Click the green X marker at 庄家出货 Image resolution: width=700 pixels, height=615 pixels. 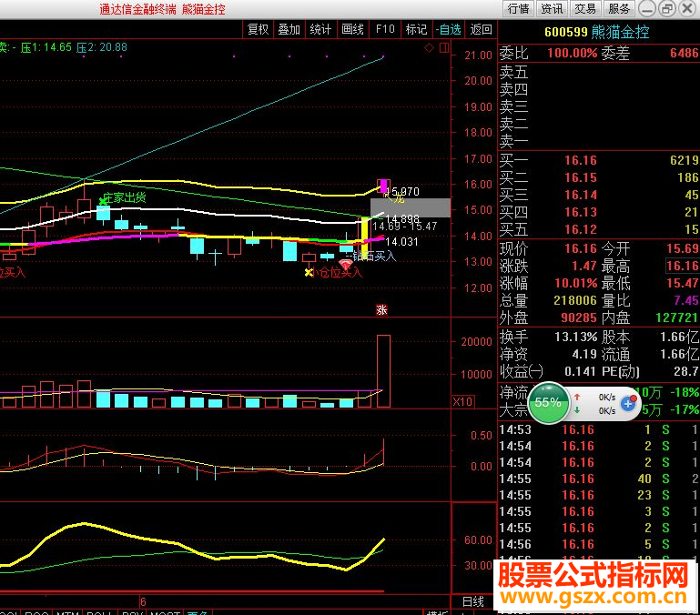click(103, 201)
